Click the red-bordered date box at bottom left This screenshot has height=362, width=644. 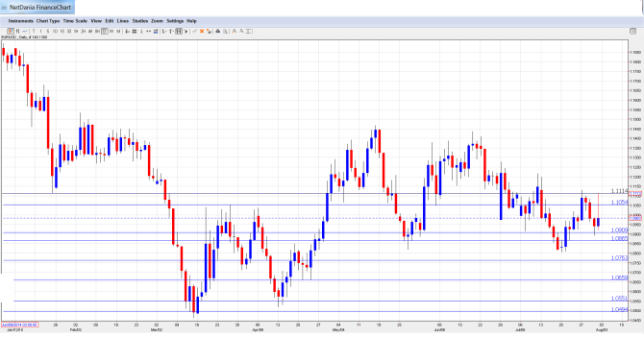point(20,325)
